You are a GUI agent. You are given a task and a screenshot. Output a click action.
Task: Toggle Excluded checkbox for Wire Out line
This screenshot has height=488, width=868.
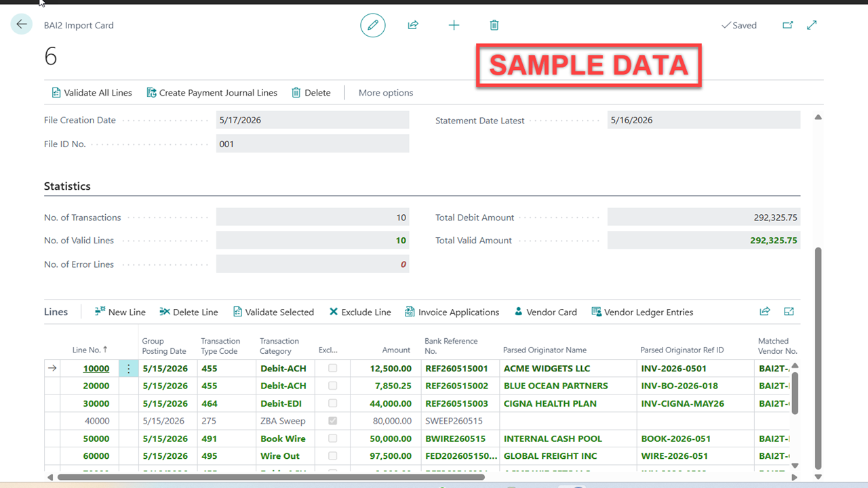332,456
